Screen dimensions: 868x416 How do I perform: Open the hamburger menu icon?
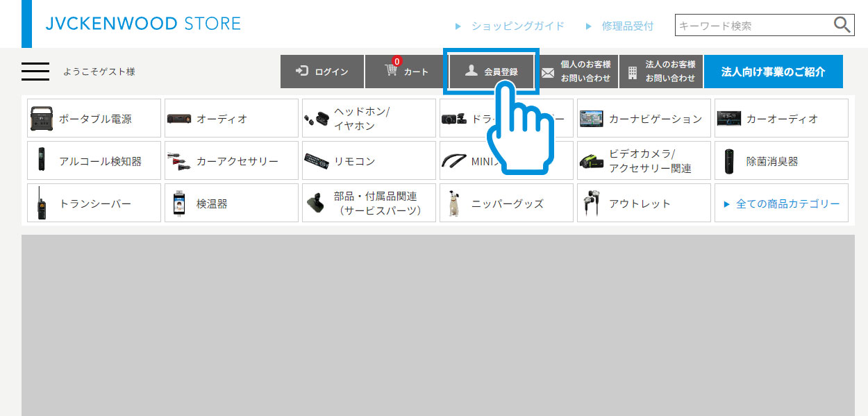(35, 72)
